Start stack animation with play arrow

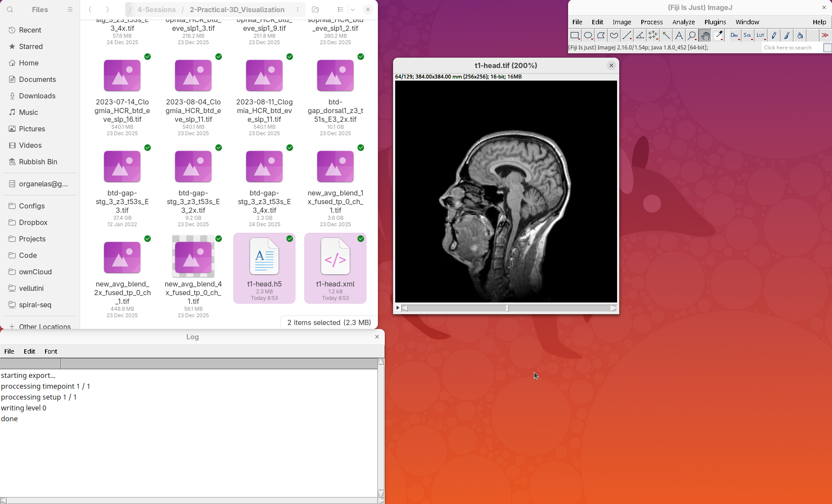click(398, 308)
